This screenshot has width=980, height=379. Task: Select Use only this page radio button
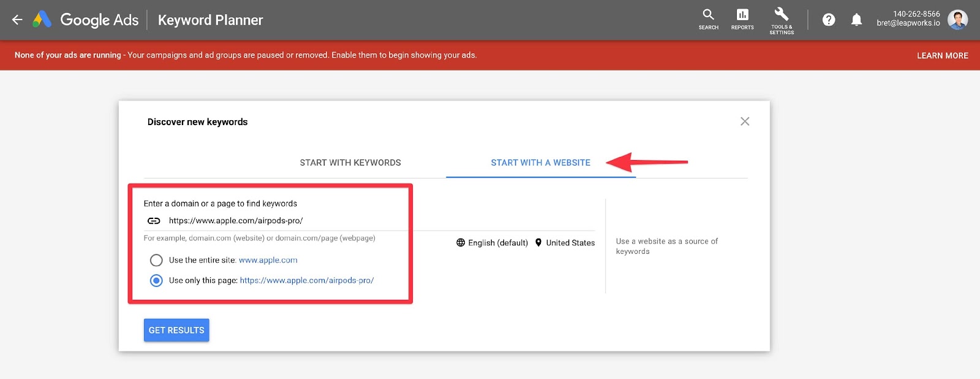point(156,280)
